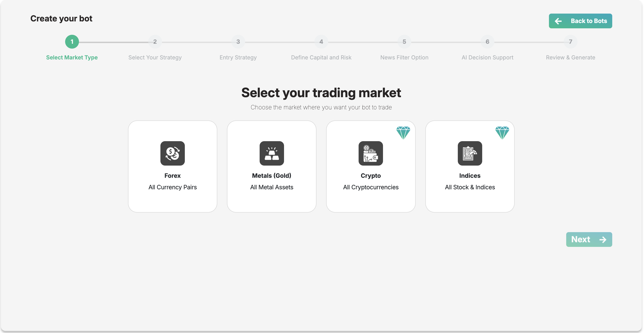Switch to Define Capital and Risk label
Screen dimensions: 644x333
coord(321,58)
